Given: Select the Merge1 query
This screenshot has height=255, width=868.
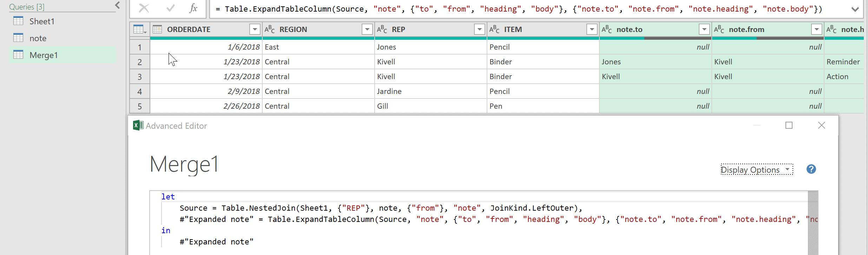Looking at the screenshot, I should (x=62, y=55).
